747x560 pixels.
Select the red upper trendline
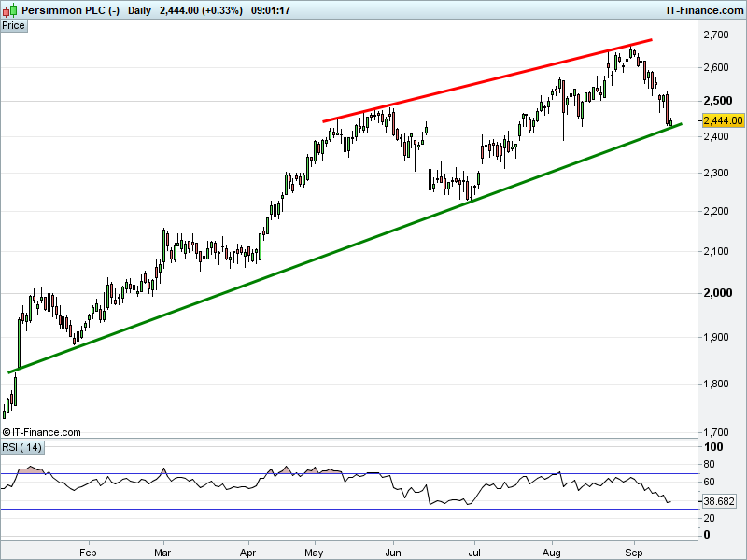486,81
